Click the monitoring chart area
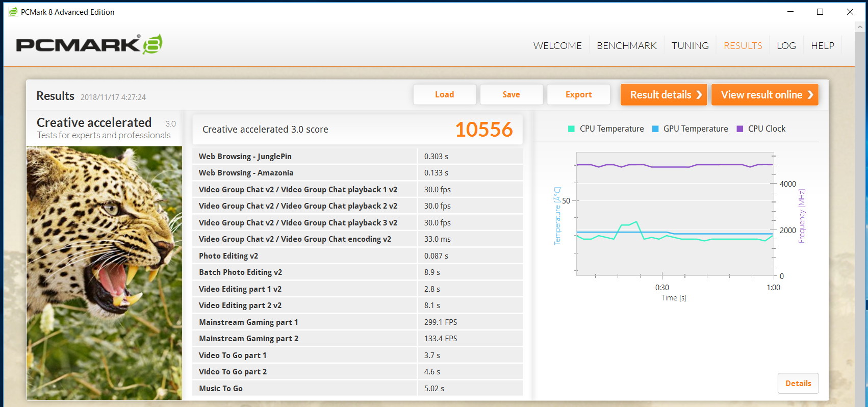 [x=675, y=214]
